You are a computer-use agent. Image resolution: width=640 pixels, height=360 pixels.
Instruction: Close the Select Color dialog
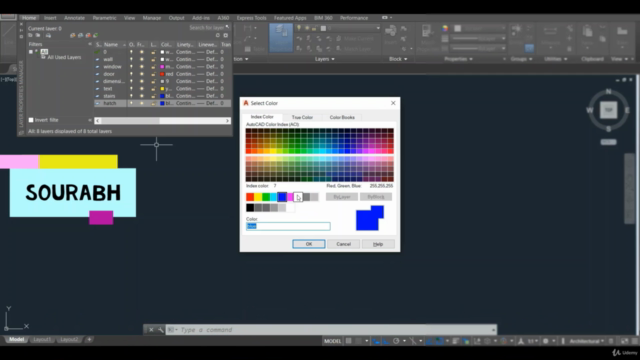(393, 103)
